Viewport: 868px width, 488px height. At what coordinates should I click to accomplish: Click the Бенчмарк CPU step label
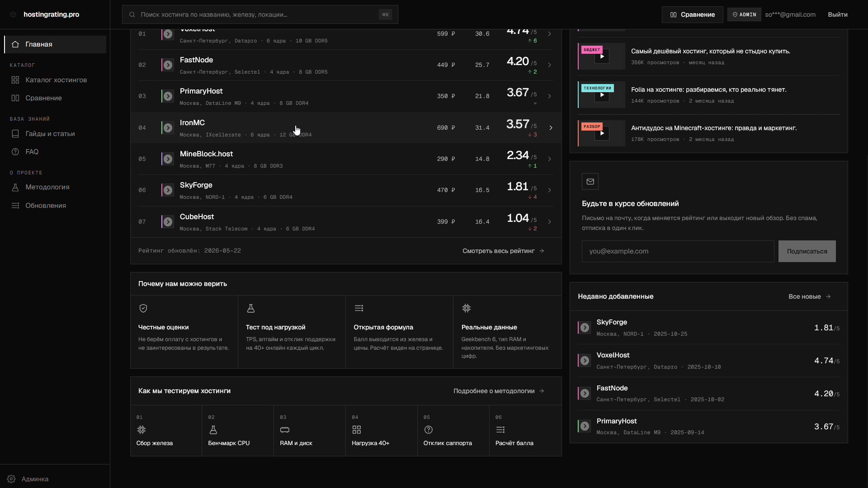pos(229,443)
